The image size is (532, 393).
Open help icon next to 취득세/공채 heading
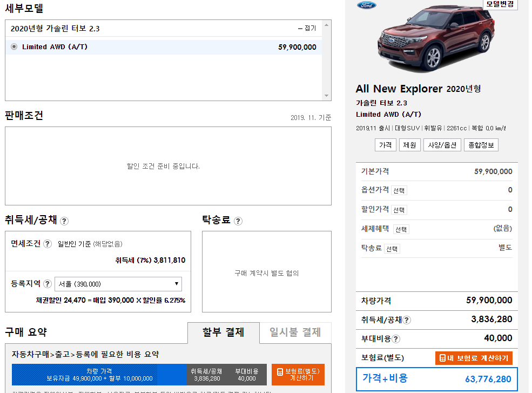tap(64, 221)
